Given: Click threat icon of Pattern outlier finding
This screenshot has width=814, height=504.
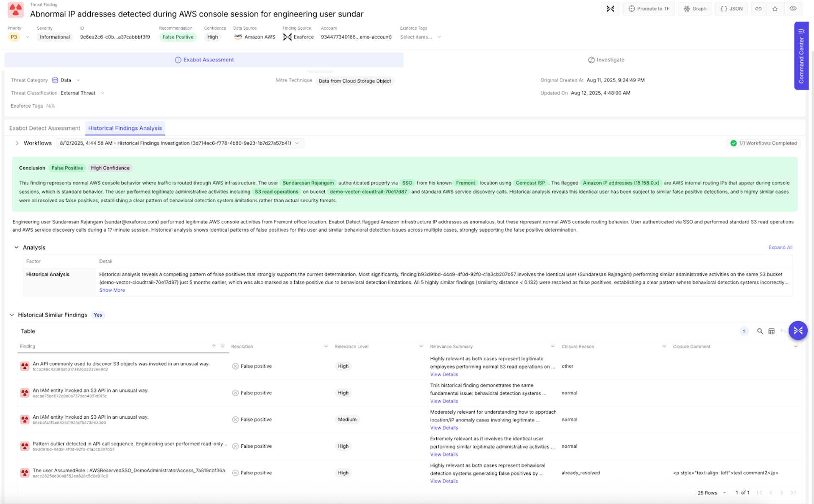Looking at the screenshot, I should 25,446.
